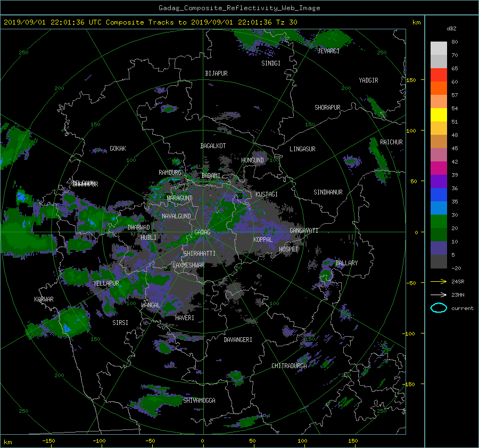Pick the bright green swatch below 30 dBZ

click(x=439, y=222)
